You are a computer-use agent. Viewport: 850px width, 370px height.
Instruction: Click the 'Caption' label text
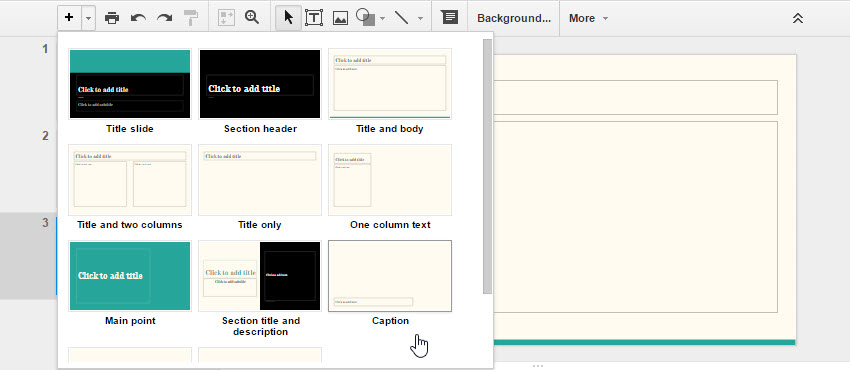pos(390,321)
